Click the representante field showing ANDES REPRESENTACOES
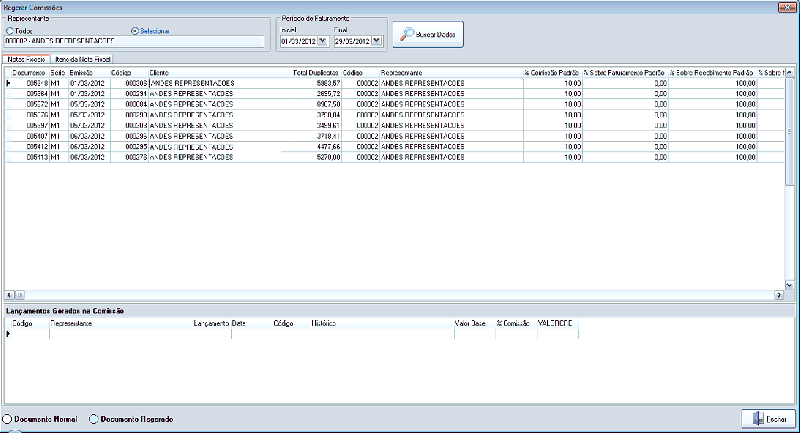800x433 pixels. pos(135,41)
